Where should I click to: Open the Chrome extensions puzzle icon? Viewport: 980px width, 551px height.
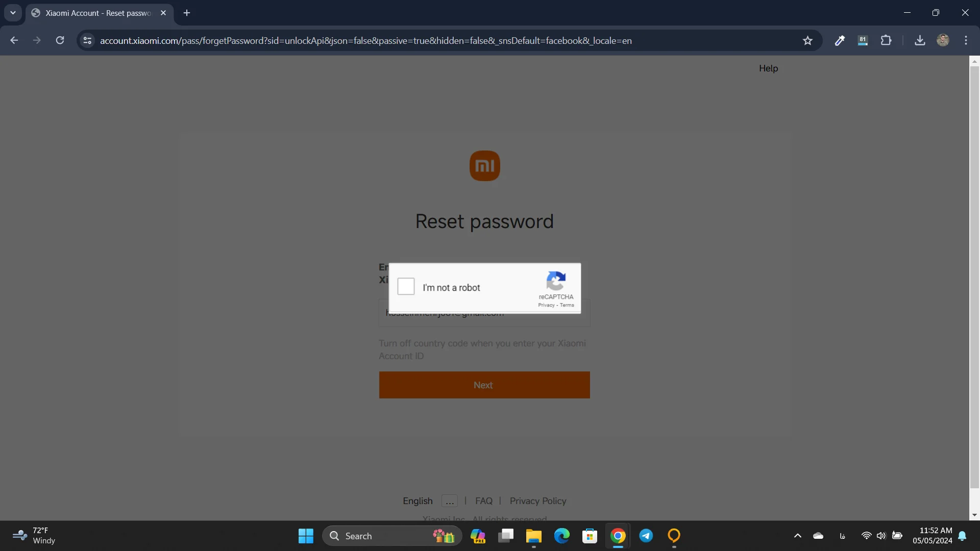(x=886, y=40)
